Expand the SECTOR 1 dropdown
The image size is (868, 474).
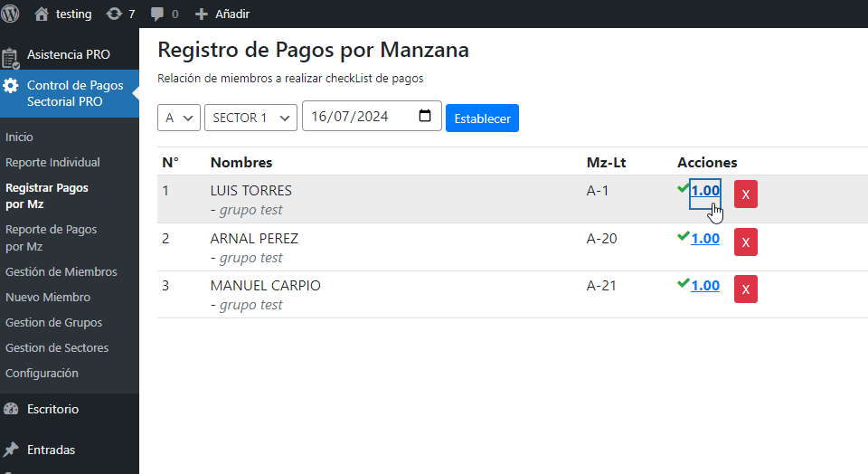(250, 118)
